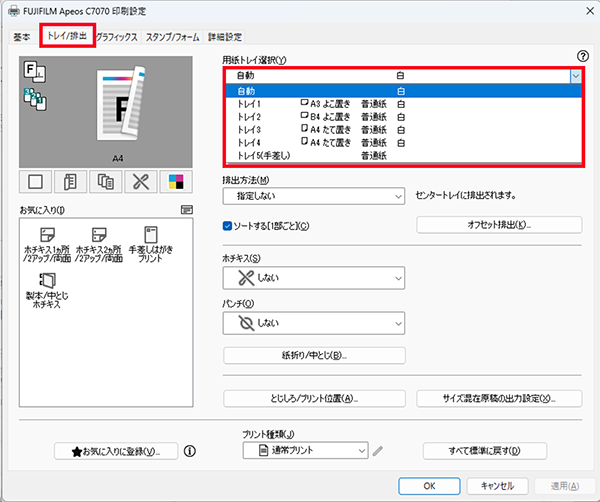600x502 pixels.
Task: Click the booklet layout icon button
Action: pos(70,182)
